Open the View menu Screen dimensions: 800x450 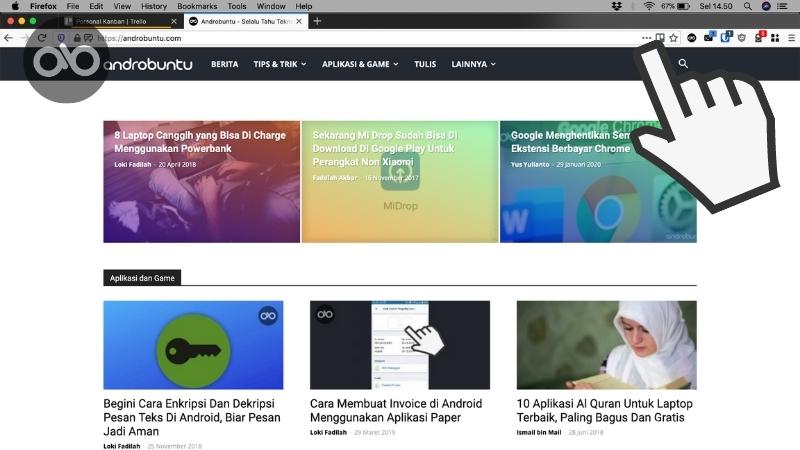pyautogui.click(x=122, y=6)
